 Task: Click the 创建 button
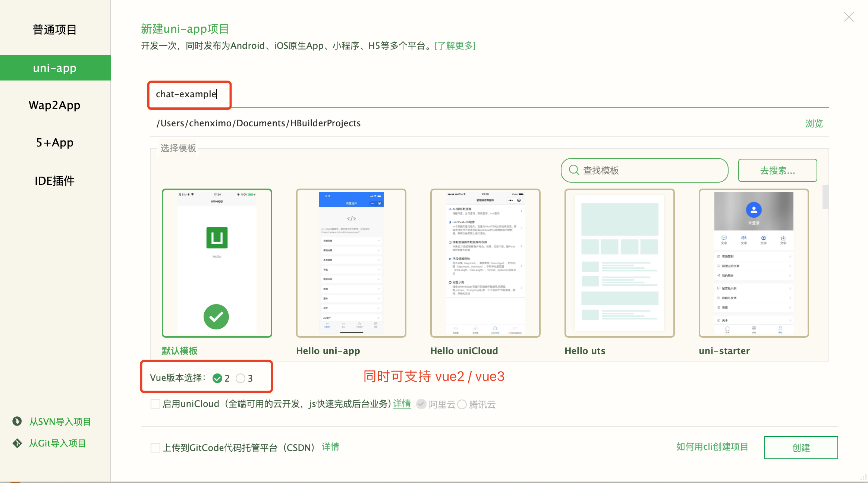pyautogui.click(x=801, y=448)
